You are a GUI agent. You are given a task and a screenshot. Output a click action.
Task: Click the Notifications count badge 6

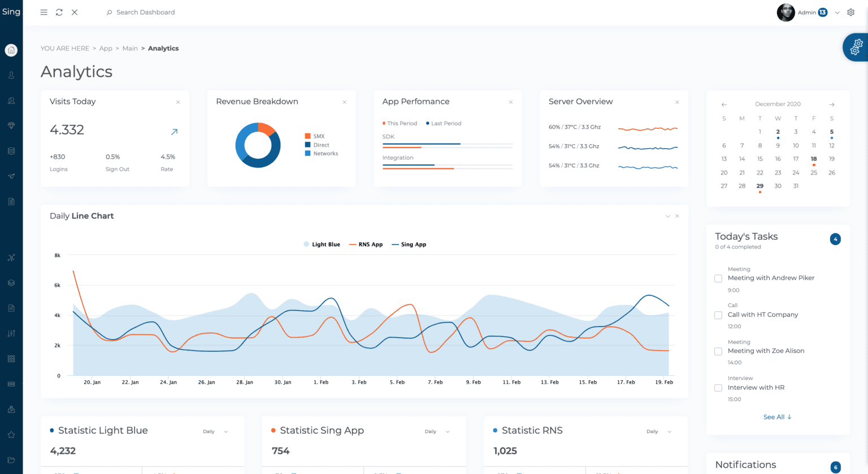coord(835,467)
